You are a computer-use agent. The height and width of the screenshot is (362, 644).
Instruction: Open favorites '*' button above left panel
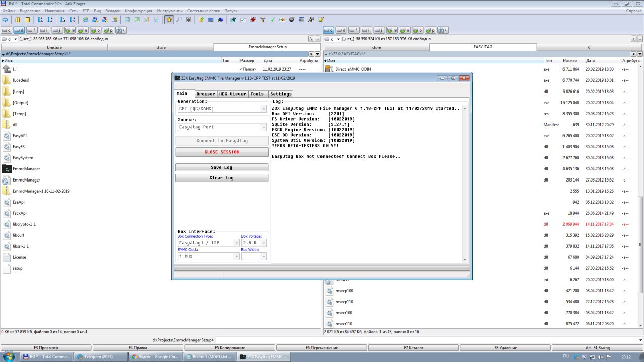[311, 54]
